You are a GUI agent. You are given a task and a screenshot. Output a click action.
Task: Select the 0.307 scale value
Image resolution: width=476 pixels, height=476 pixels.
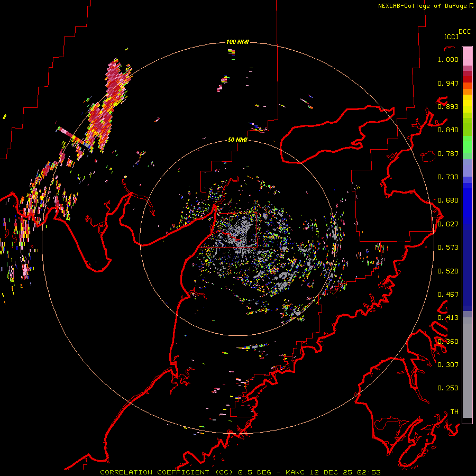tap(448, 365)
